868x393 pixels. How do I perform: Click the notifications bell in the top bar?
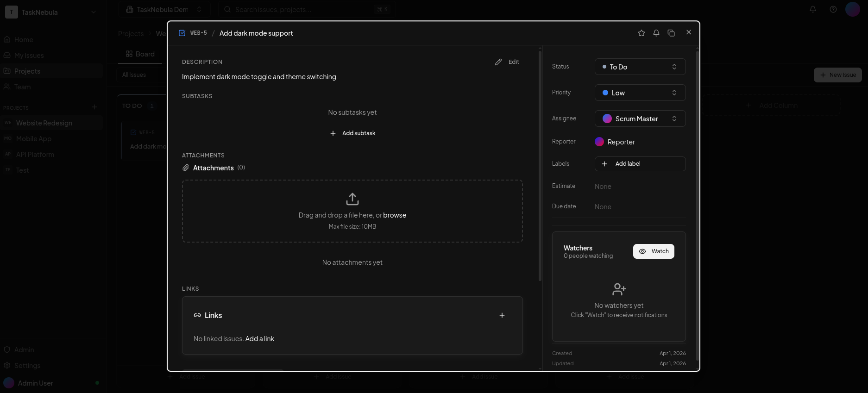coord(813,9)
